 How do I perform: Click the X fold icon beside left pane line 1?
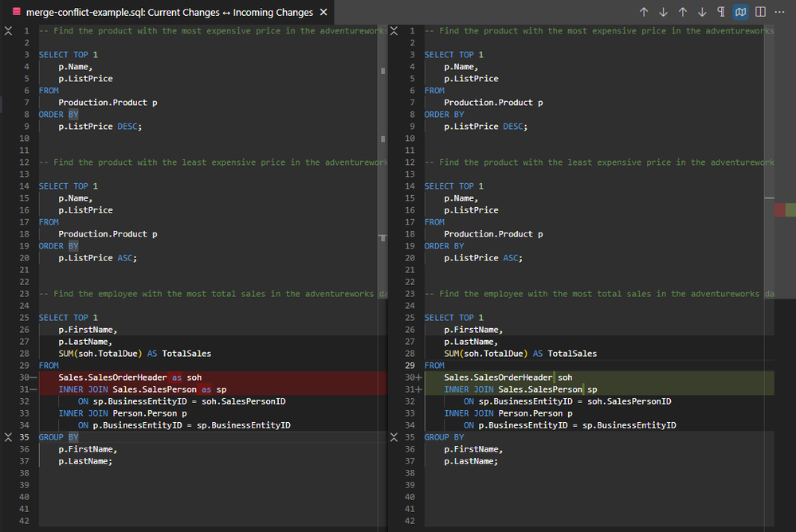[x=8, y=31]
